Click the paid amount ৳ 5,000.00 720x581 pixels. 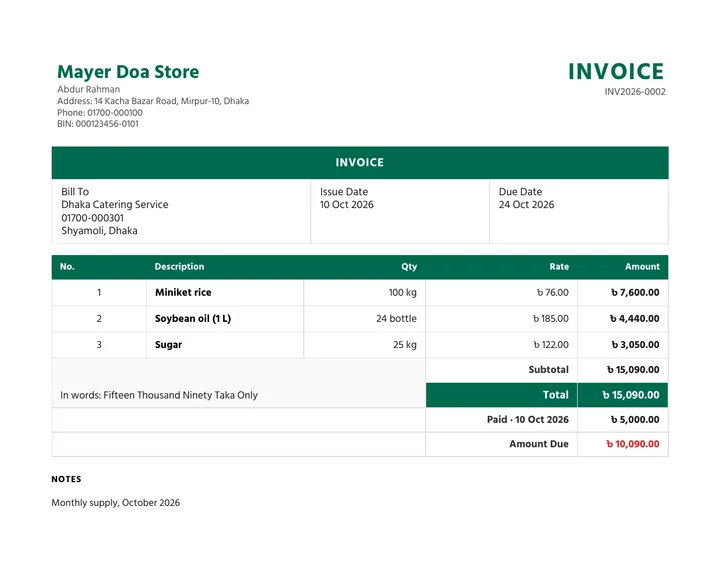635,420
